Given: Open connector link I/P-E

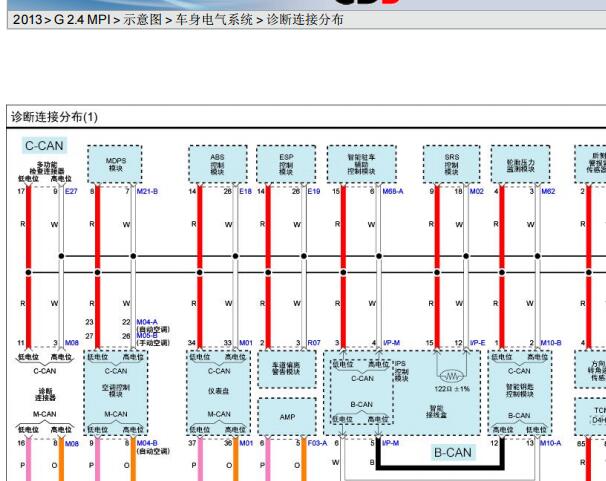Looking at the screenshot, I should pos(477,343).
